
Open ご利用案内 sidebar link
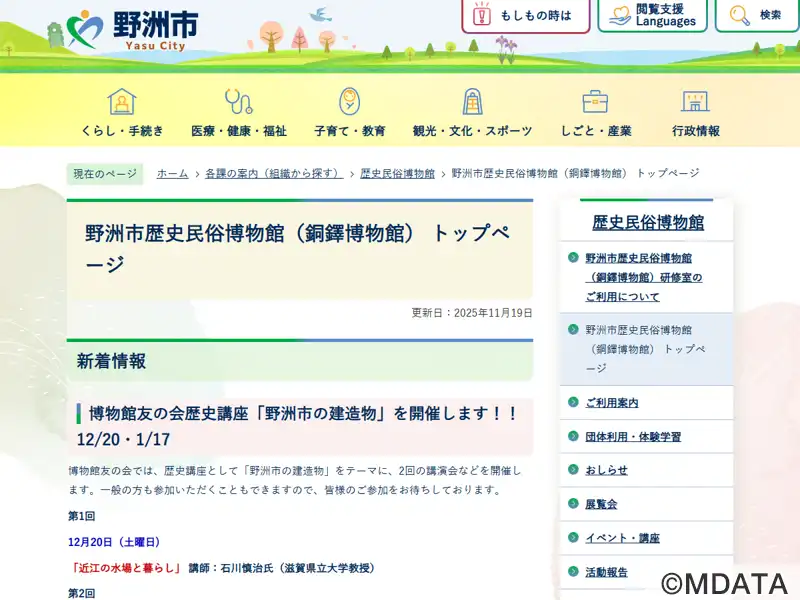point(611,403)
